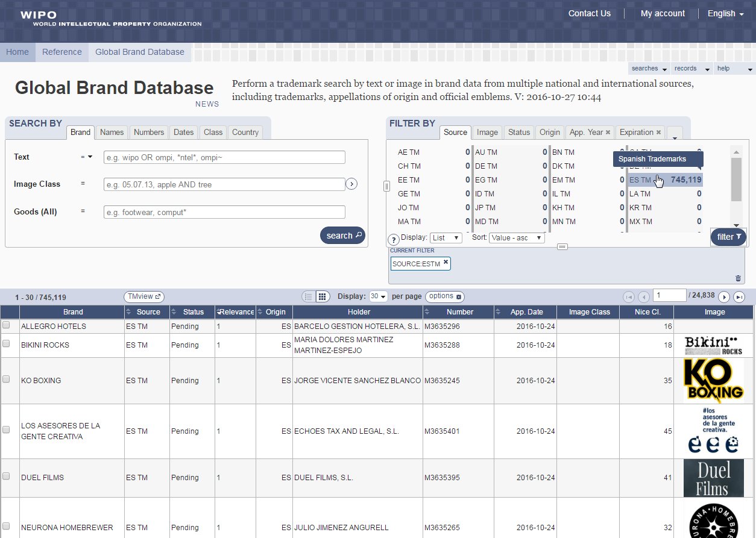Click the filter button
The height and width of the screenshot is (538, 756).
[728, 237]
